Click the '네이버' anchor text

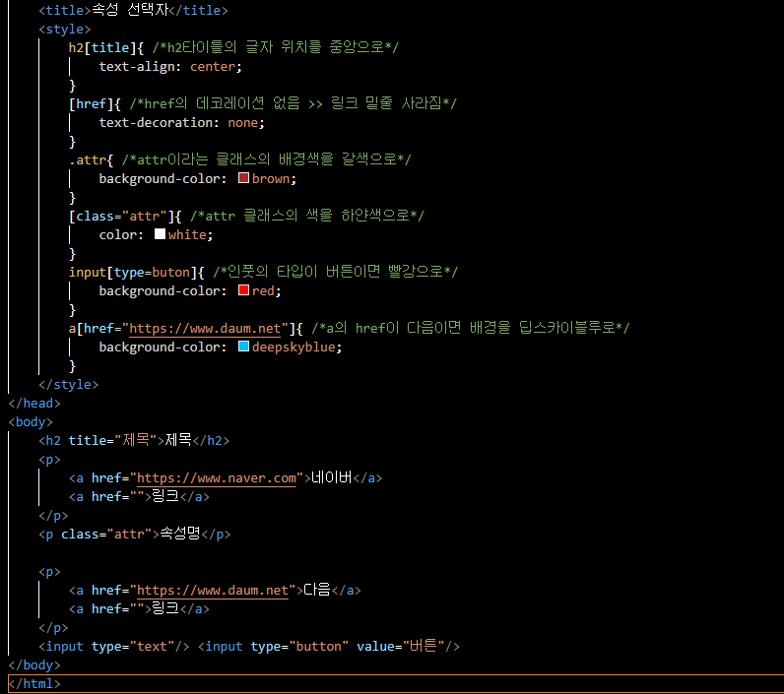(332, 477)
